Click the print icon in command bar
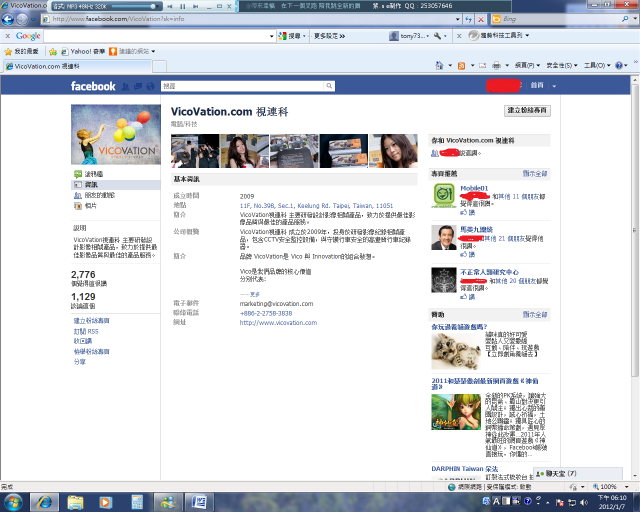640x512 pixels. pos(496,65)
